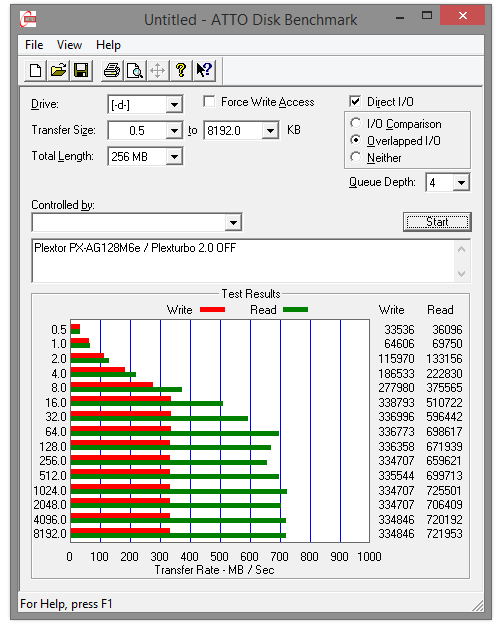This screenshot has height=625, width=499.
Task: Click the ATTO app icon in title bar
Action: [28, 19]
